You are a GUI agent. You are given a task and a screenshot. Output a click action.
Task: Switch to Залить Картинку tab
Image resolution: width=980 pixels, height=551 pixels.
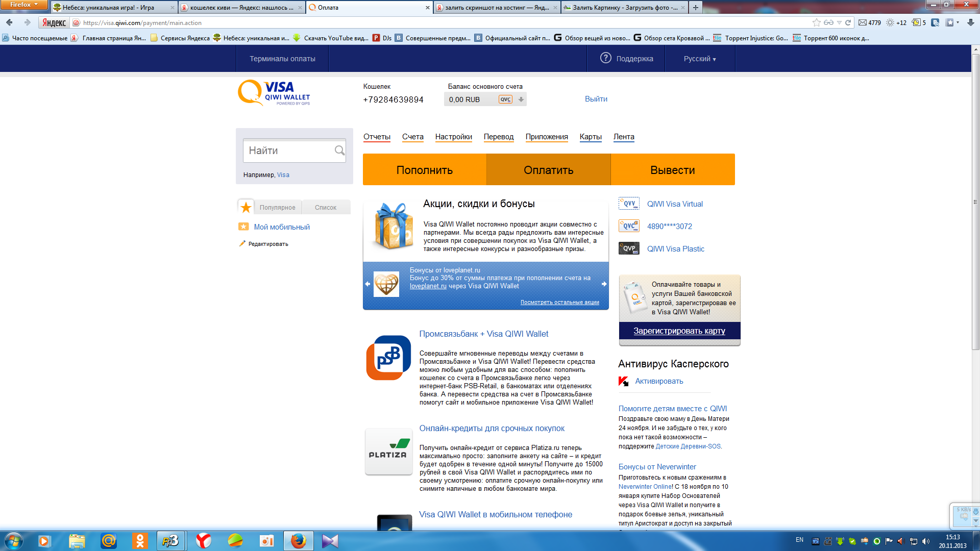pyautogui.click(x=624, y=8)
